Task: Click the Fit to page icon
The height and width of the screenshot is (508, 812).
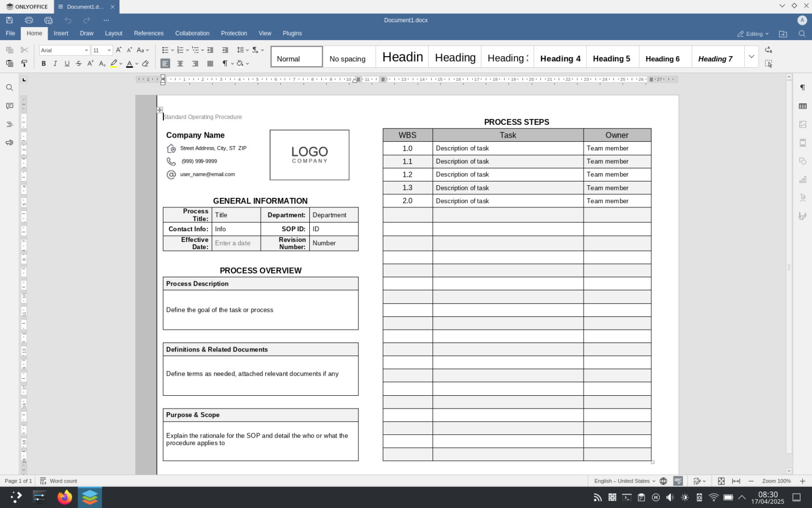Action: click(722, 480)
